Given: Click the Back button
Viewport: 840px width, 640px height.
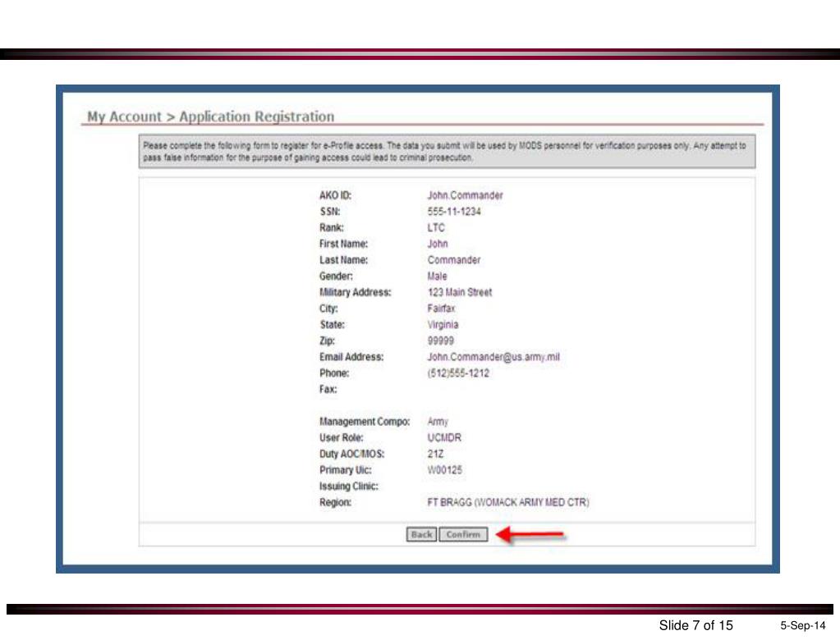Looking at the screenshot, I should (x=421, y=534).
